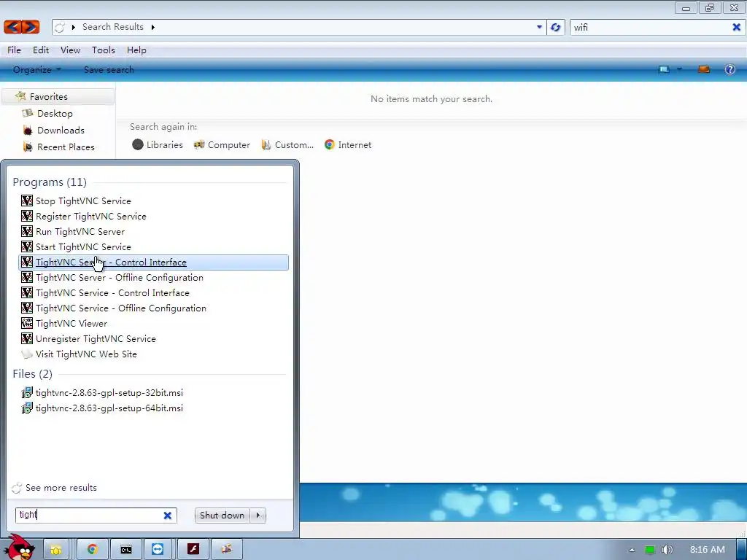The image size is (747, 560).
Task: Search again on the Internet
Action: click(x=348, y=145)
